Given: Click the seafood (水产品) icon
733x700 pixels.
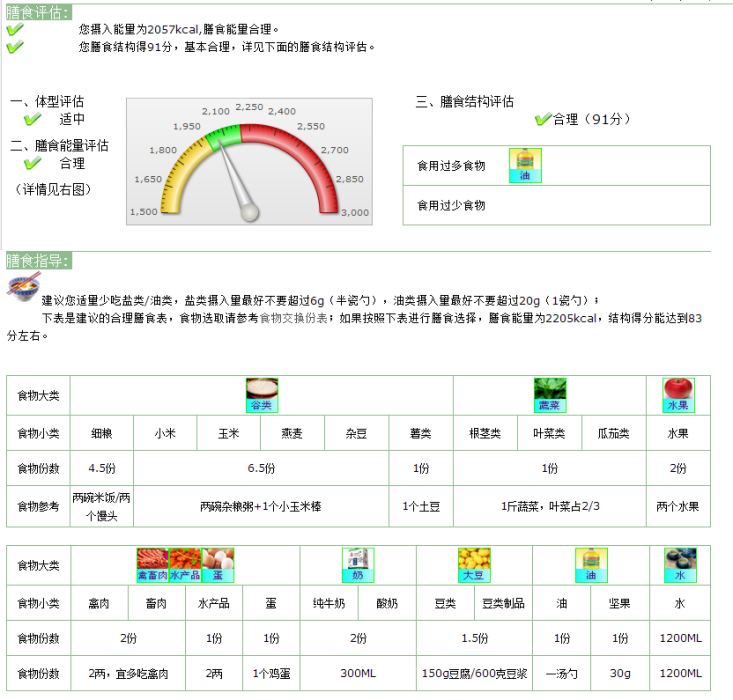Looking at the screenshot, I should [185, 565].
